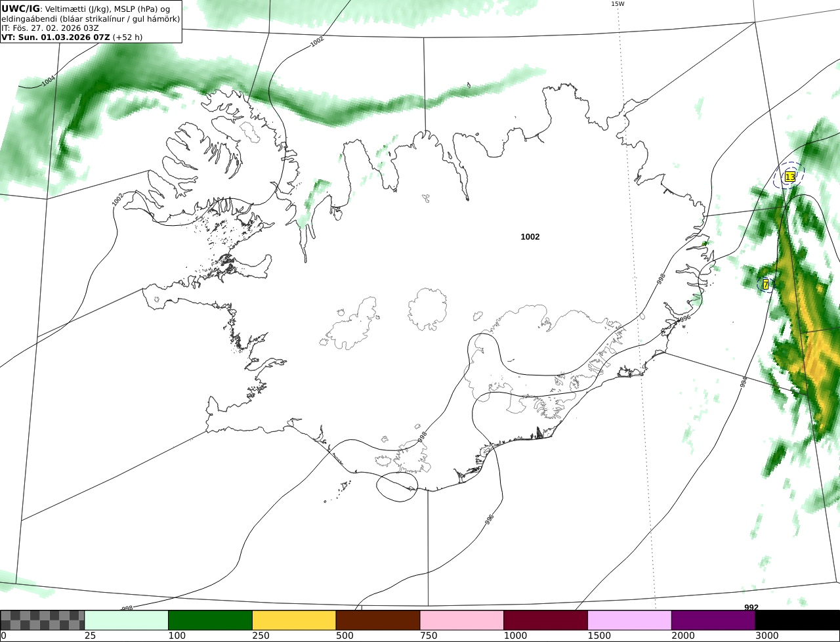Select the dark green 100–250 legend swatch
This screenshot has height=642, width=840.
211,620
